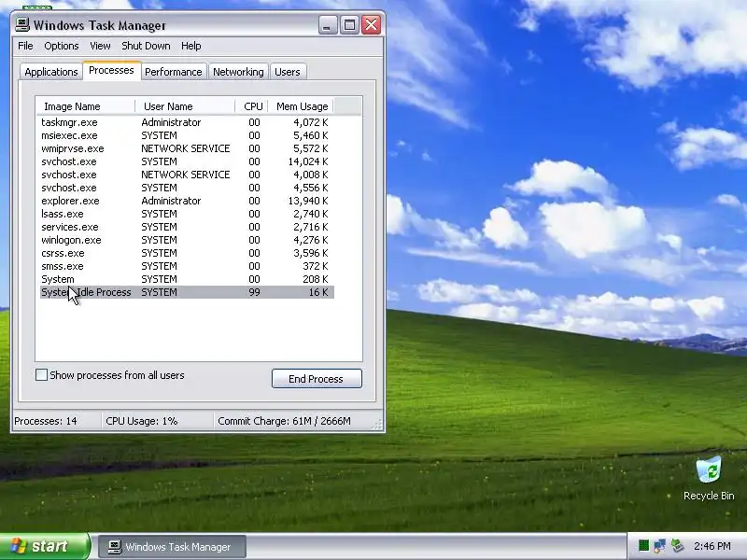Open the Shut Down menu
The height and width of the screenshot is (560, 747).
click(x=146, y=46)
